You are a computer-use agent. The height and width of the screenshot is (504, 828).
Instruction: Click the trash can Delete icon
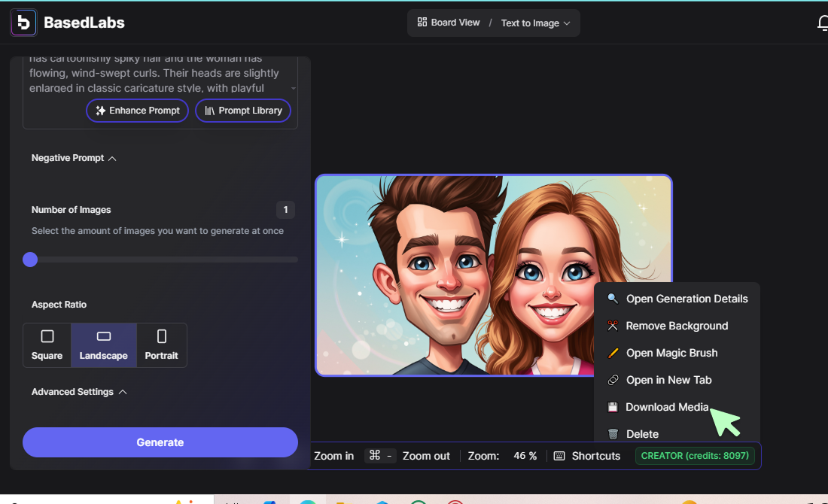613,434
